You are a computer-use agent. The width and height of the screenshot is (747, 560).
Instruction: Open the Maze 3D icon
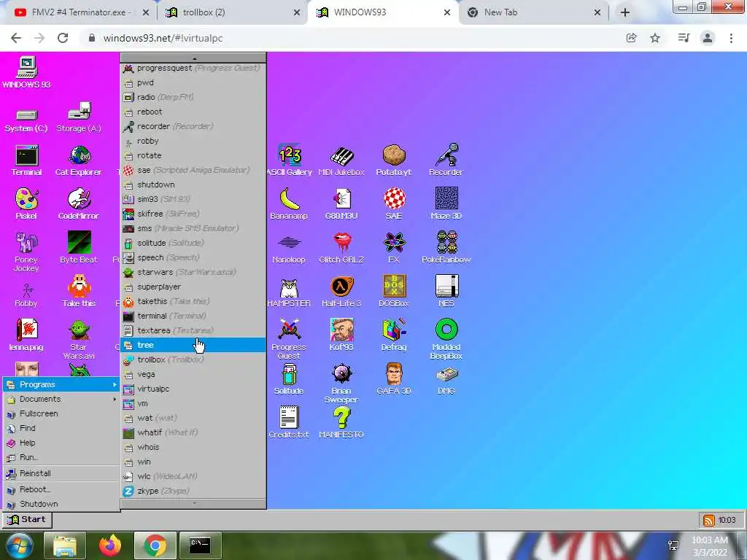pos(446,204)
